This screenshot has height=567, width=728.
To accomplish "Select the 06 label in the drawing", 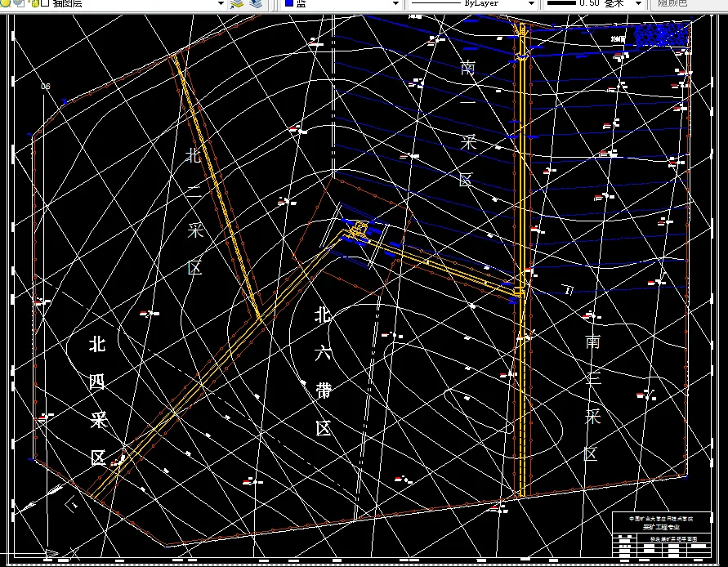I will click(x=46, y=87).
